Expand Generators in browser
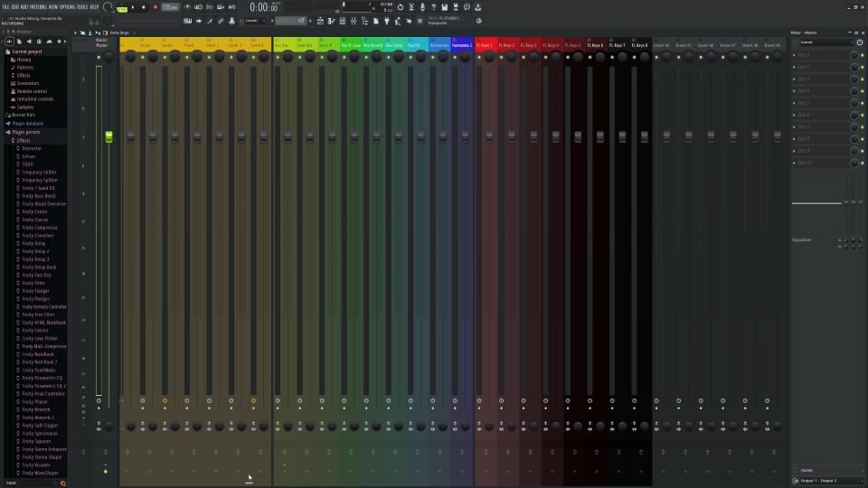Screen dimensions: 868x488 point(28,83)
